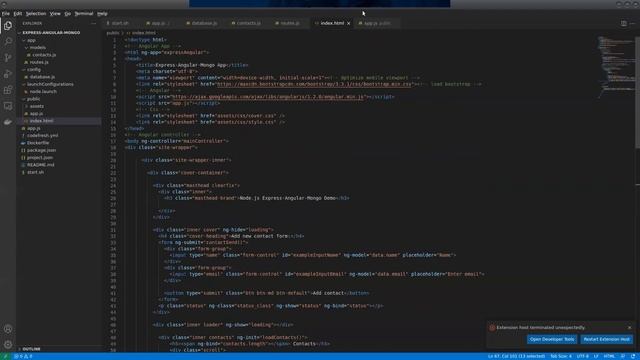Open the Help menu
The width and height of the screenshot is (640, 360).
tap(102, 13)
